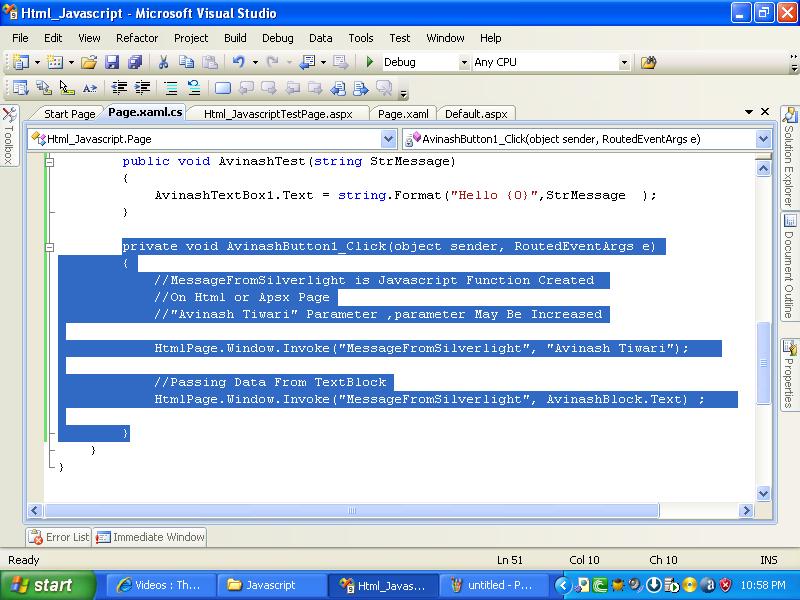Screen dimensions: 800x600
Task: Click the Display Word Completion icon
Action: click(x=90, y=88)
